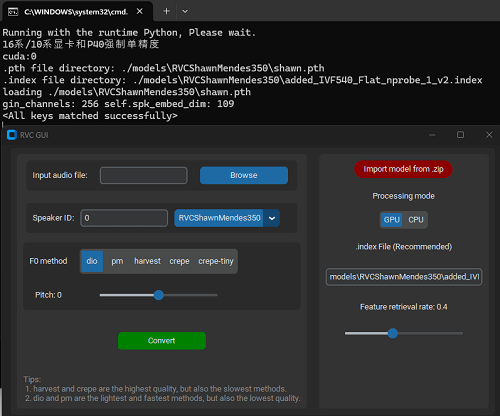Expand model list using dropdown arrow
This screenshot has width=500, height=416.
click(x=272, y=218)
